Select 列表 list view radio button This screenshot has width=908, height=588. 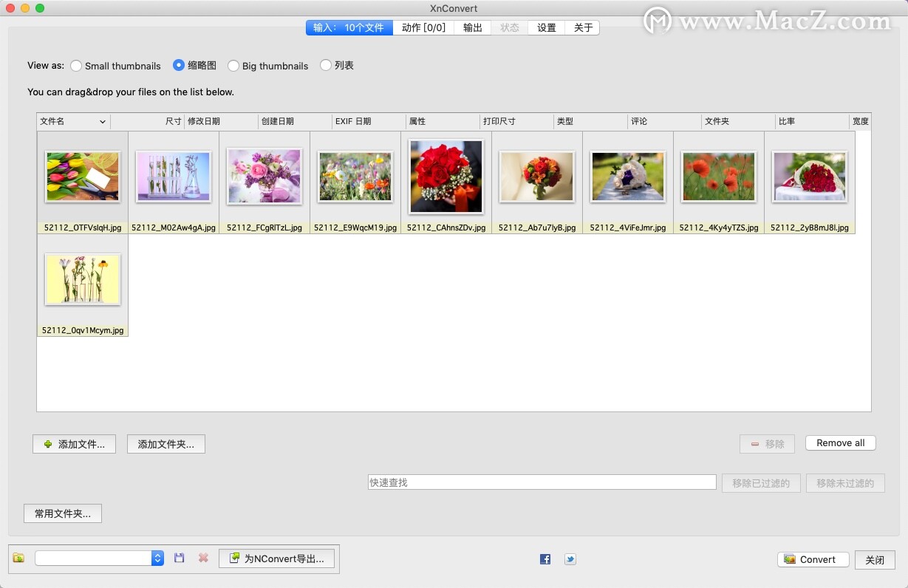pos(326,65)
